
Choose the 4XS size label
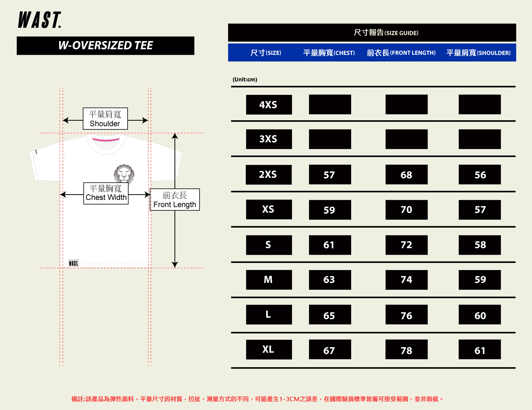click(x=269, y=105)
